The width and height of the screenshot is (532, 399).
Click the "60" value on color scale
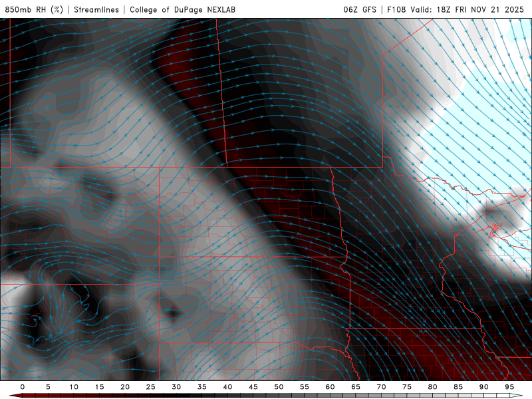point(330,387)
